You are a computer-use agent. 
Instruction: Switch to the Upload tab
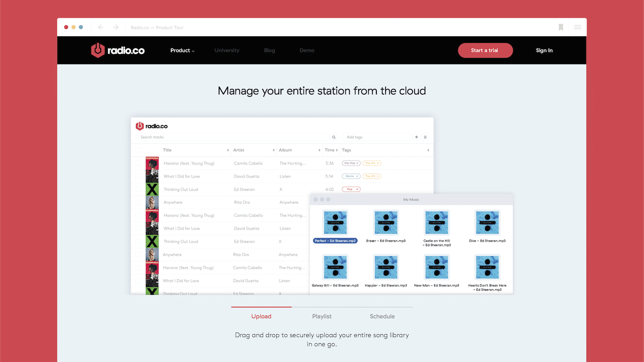(261, 317)
